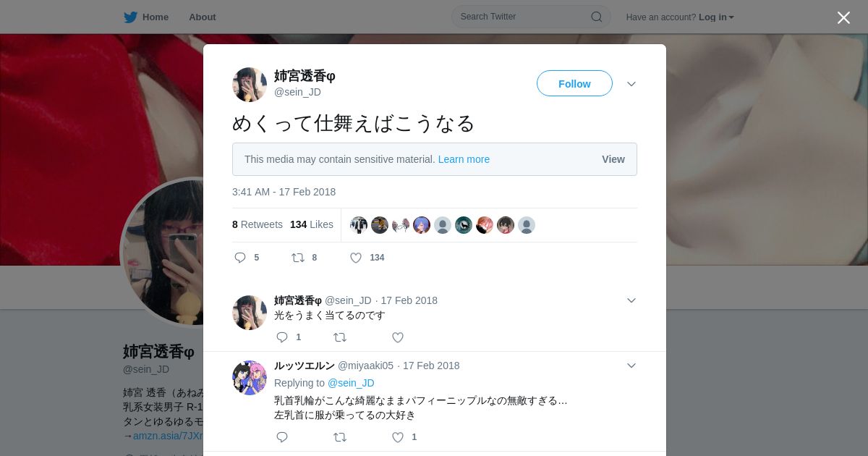The image size is (868, 456).
Task: Click the Search Twitter input field
Action: 524,17
